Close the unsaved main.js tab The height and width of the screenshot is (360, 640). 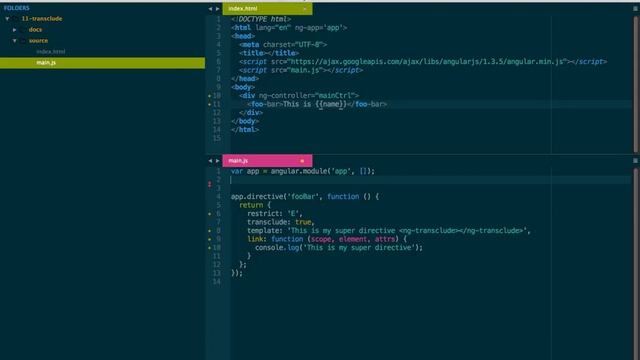(302, 161)
